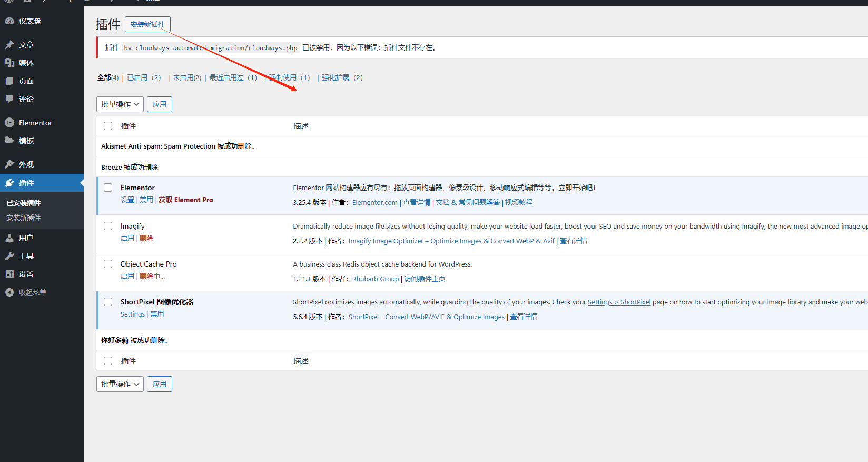
Task: Click the bottom 应用 button
Action: pos(160,384)
